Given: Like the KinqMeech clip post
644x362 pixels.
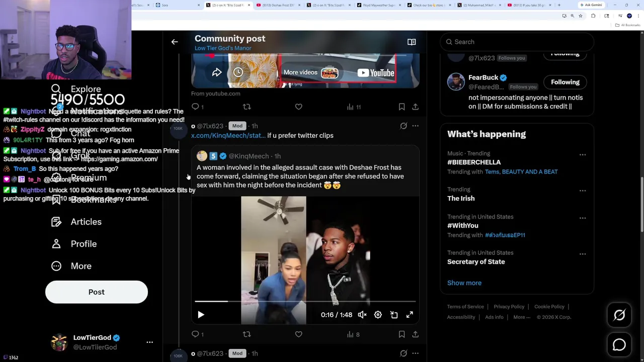Looking at the screenshot, I should coord(298,334).
